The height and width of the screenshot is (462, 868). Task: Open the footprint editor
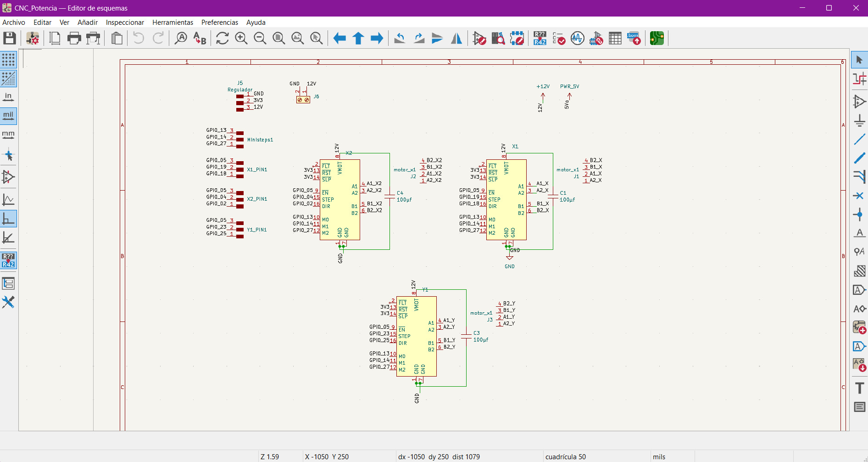point(517,38)
